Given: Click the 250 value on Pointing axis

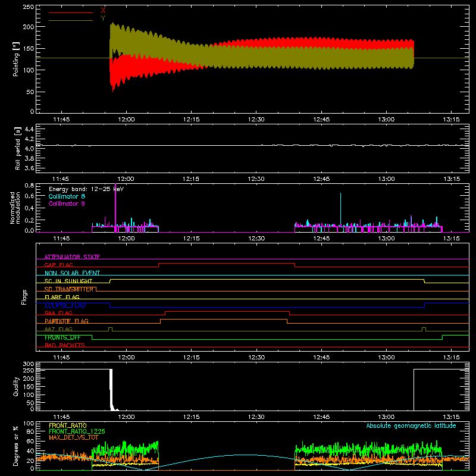Looking at the screenshot, I should [x=28, y=7].
